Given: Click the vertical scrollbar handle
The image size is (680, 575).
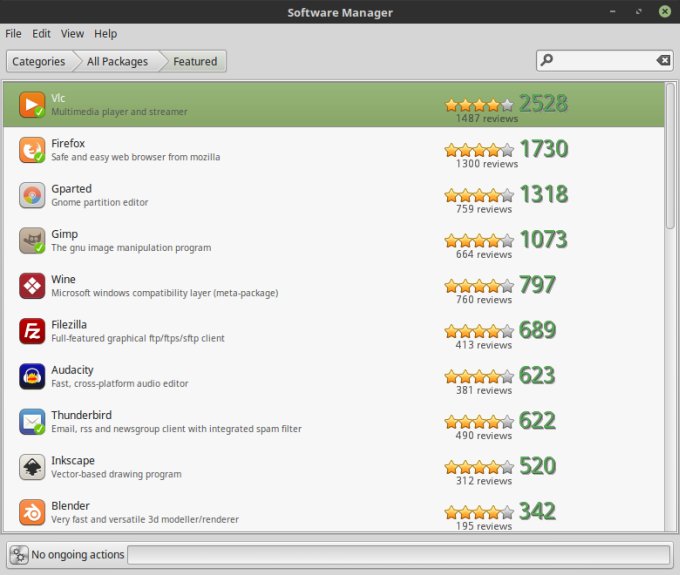Looking at the screenshot, I should 670,156.
